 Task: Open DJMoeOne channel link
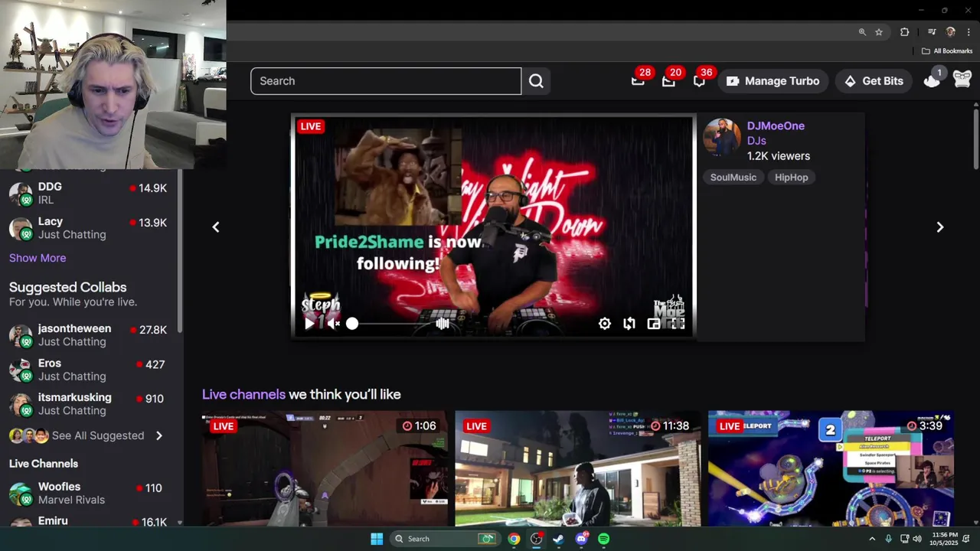776,126
